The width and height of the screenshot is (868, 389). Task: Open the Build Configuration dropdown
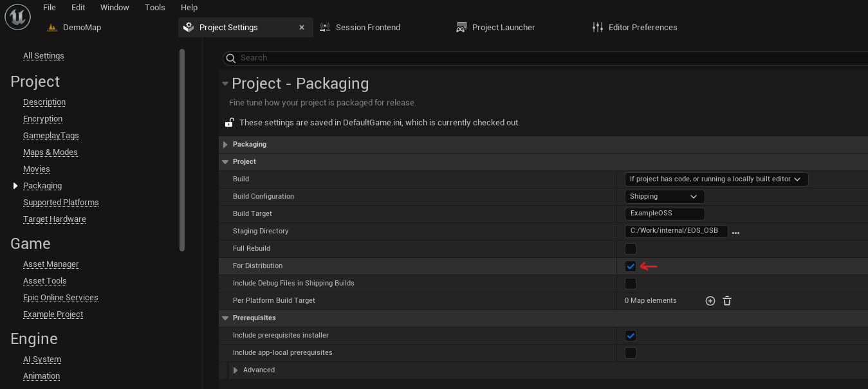664,196
